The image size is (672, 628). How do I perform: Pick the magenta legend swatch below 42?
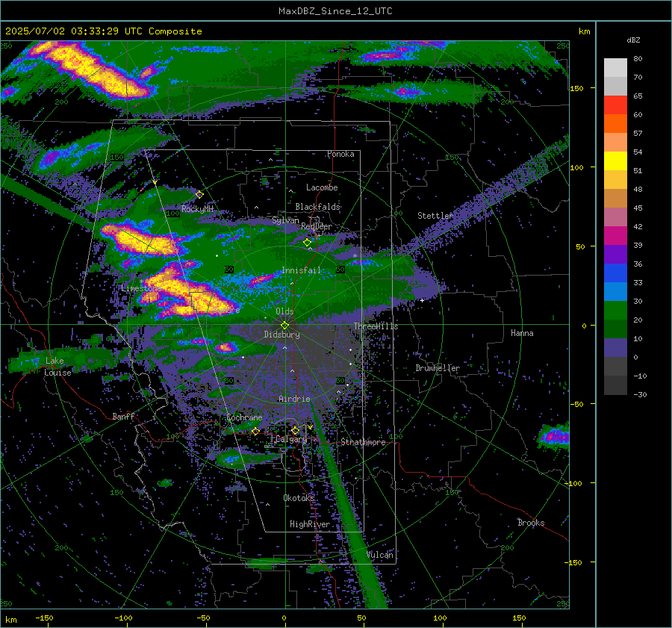[615, 235]
